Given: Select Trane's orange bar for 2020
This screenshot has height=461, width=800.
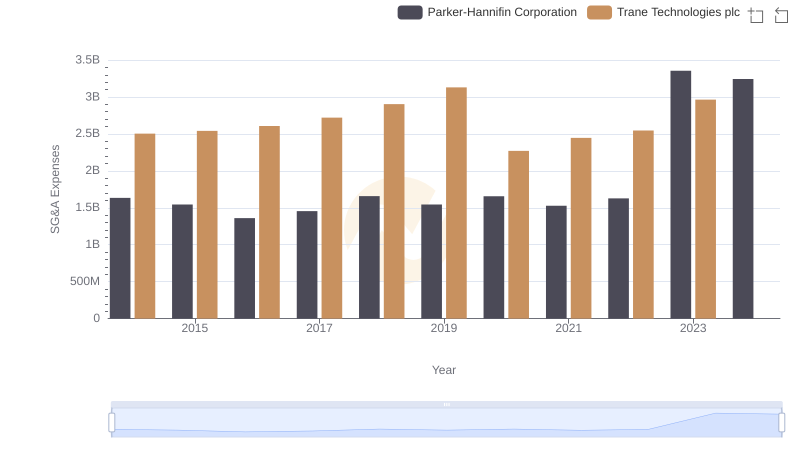Looking at the screenshot, I should point(519,235).
